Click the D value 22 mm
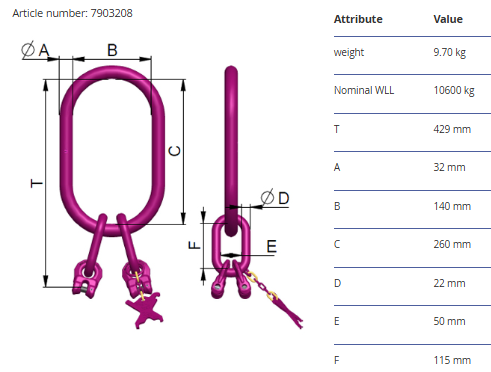This screenshot has width=491, height=372. point(449,283)
